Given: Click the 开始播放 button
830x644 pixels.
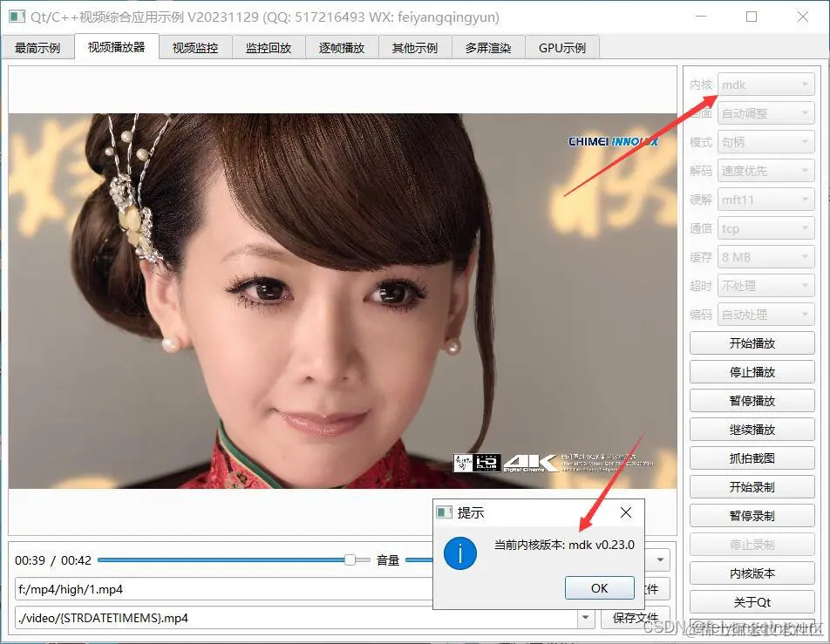Looking at the screenshot, I should coord(752,343).
